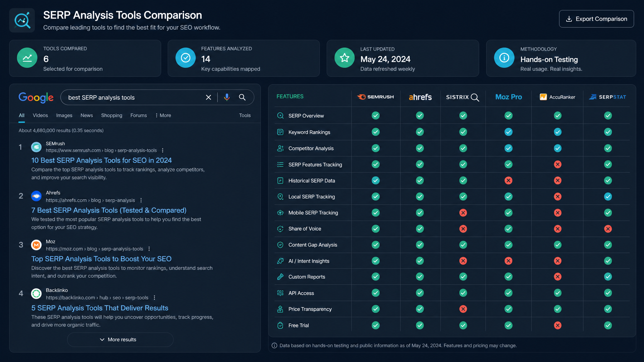Open 'Top SERP Analysis Tools to Boost' link
Image resolution: width=644 pixels, height=362 pixels.
tap(101, 259)
